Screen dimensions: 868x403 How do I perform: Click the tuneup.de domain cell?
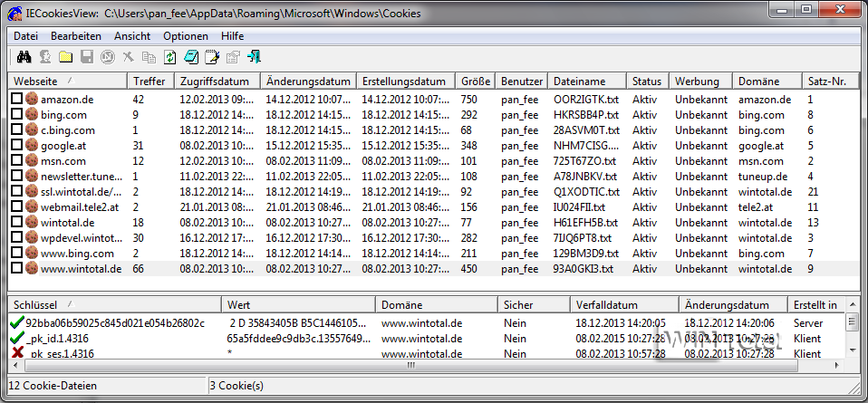tap(761, 177)
